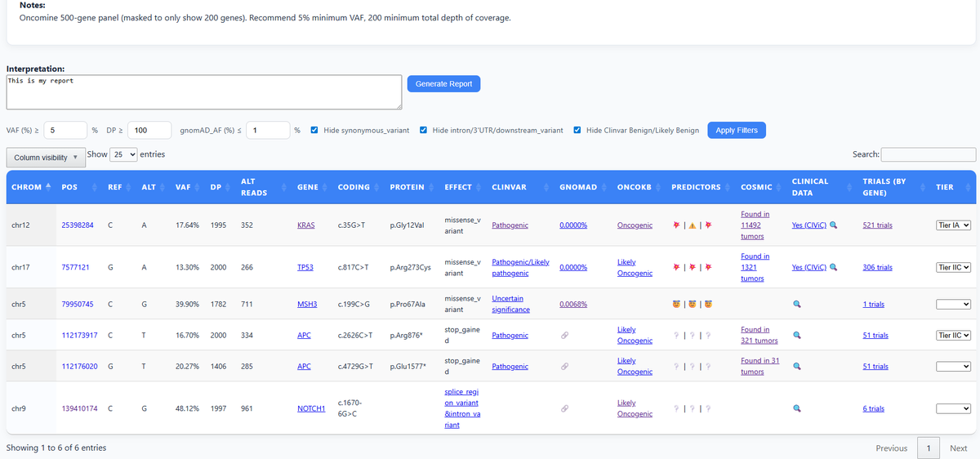Go to the Previous page

point(891,448)
